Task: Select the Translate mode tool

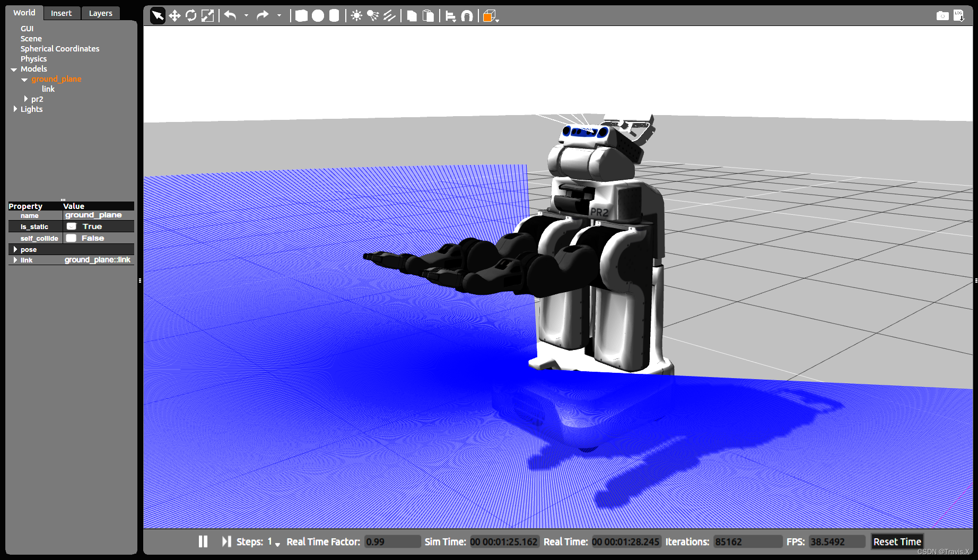Action: (x=174, y=16)
